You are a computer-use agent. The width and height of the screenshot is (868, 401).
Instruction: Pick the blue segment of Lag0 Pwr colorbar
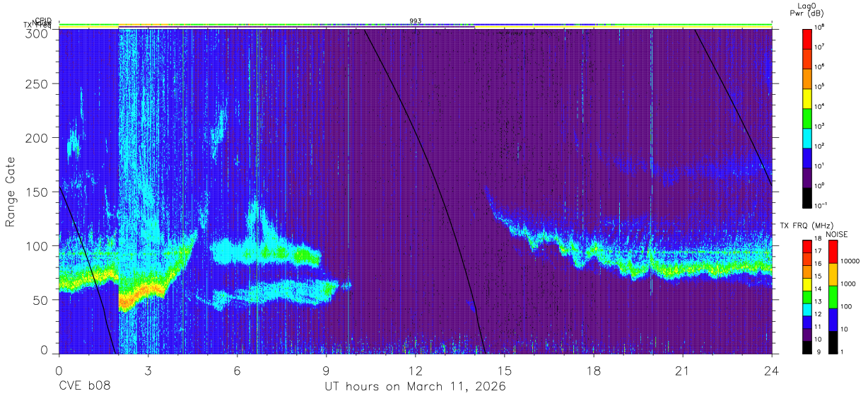click(x=807, y=157)
